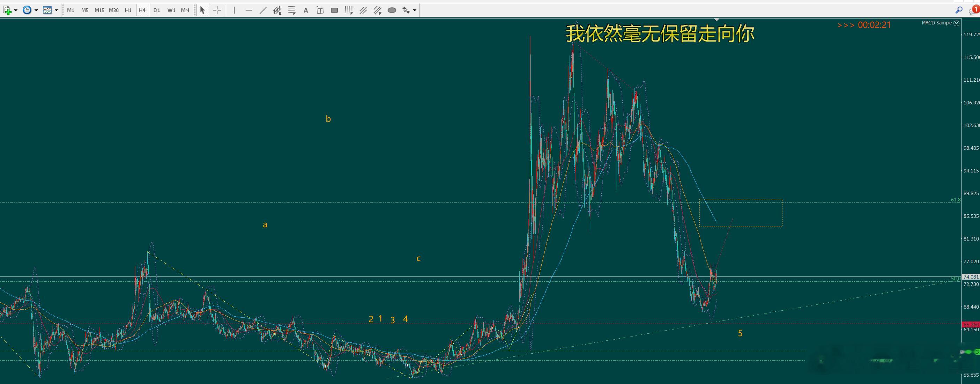Select the equidistant channel tool
980x384 pixels.
[x=277, y=10]
